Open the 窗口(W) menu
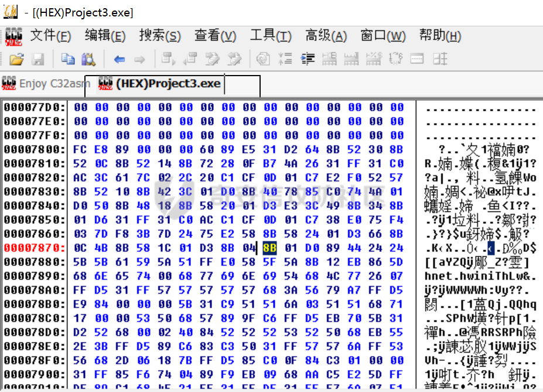This screenshot has height=392, width=543. coord(383,36)
